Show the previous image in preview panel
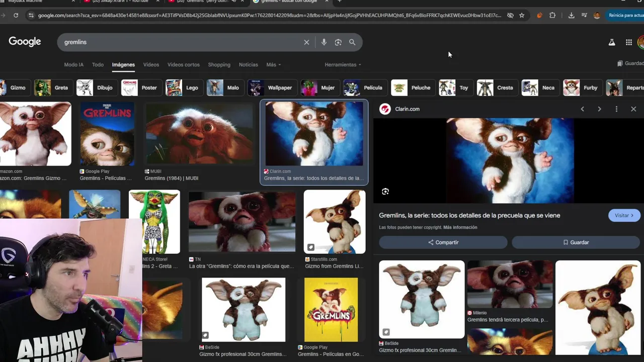 tap(583, 109)
